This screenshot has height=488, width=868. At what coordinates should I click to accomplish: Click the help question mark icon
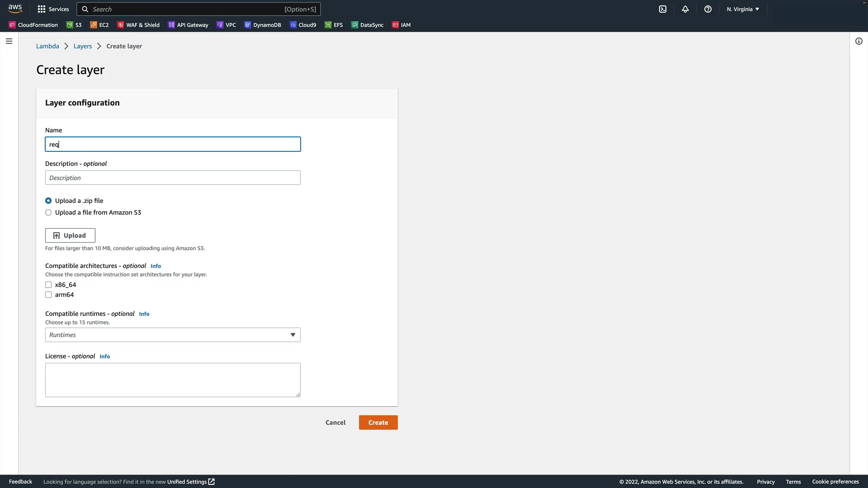[708, 9]
